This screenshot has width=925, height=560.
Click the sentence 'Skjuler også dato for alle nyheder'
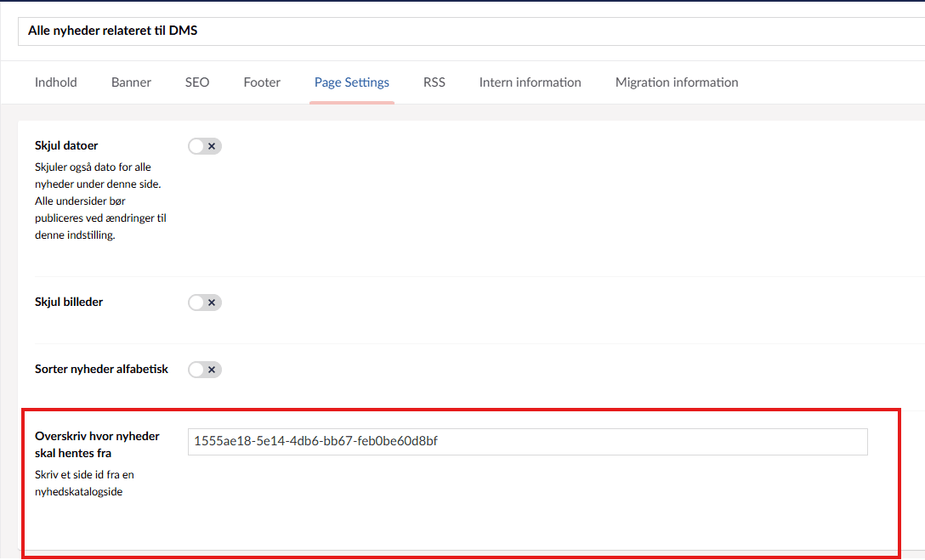click(x=93, y=175)
